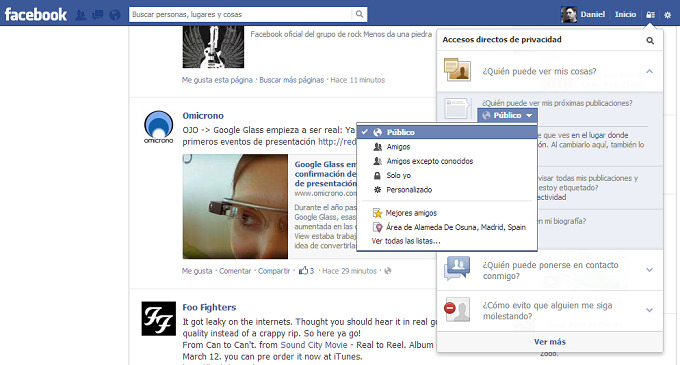Open the settings gear icon
The image size is (680, 365).
pyautogui.click(x=667, y=15)
